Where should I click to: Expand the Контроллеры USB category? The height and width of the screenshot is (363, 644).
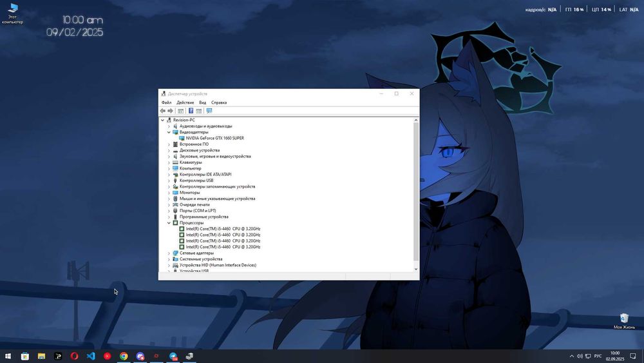tap(169, 181)
